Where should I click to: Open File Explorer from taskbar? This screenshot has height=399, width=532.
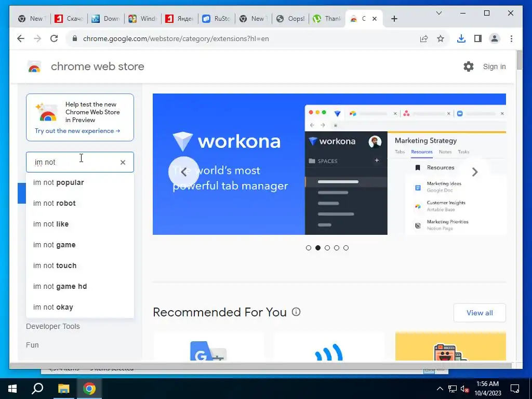pos(63,389)
